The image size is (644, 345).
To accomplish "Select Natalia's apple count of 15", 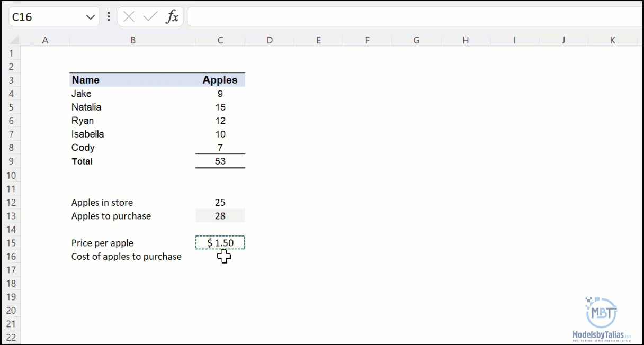I will pyautogui.click(x=220, y=107).
